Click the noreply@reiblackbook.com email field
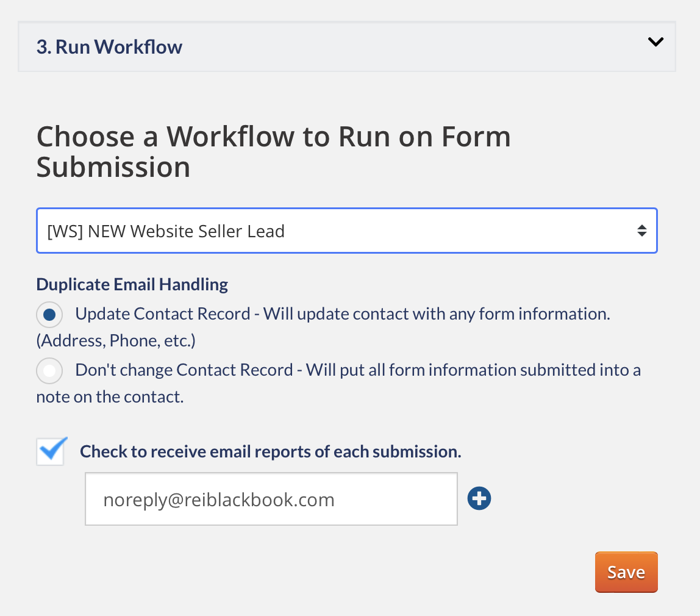This screenshot has height=616, width=700. (x=271, y=498)
